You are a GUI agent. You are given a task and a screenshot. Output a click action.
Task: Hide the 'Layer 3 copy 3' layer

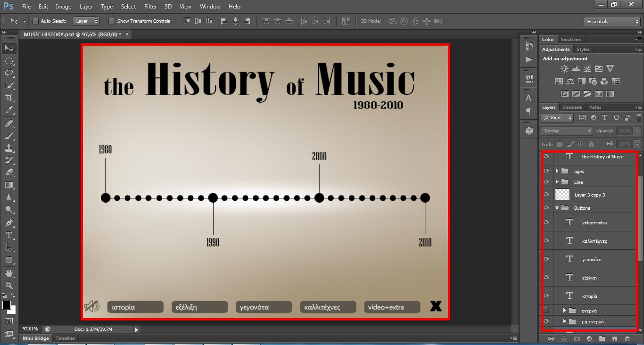546,194
